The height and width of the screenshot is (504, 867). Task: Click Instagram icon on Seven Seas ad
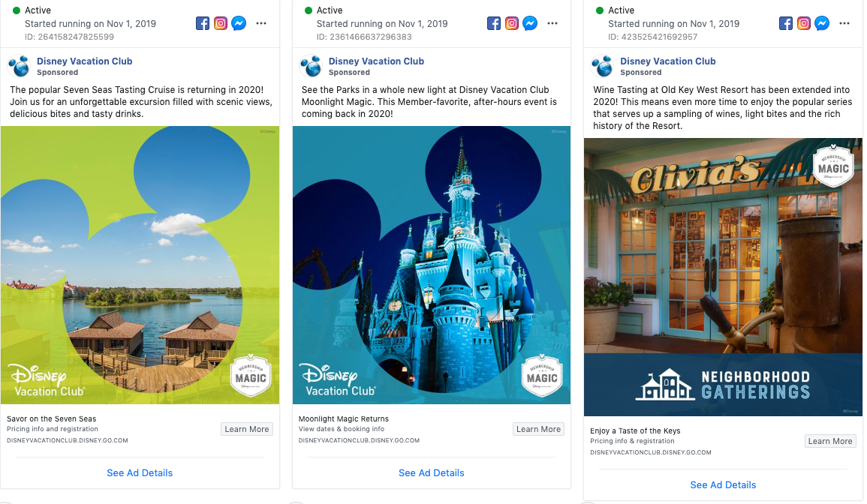pyautogui.click(x=221, y=24)
